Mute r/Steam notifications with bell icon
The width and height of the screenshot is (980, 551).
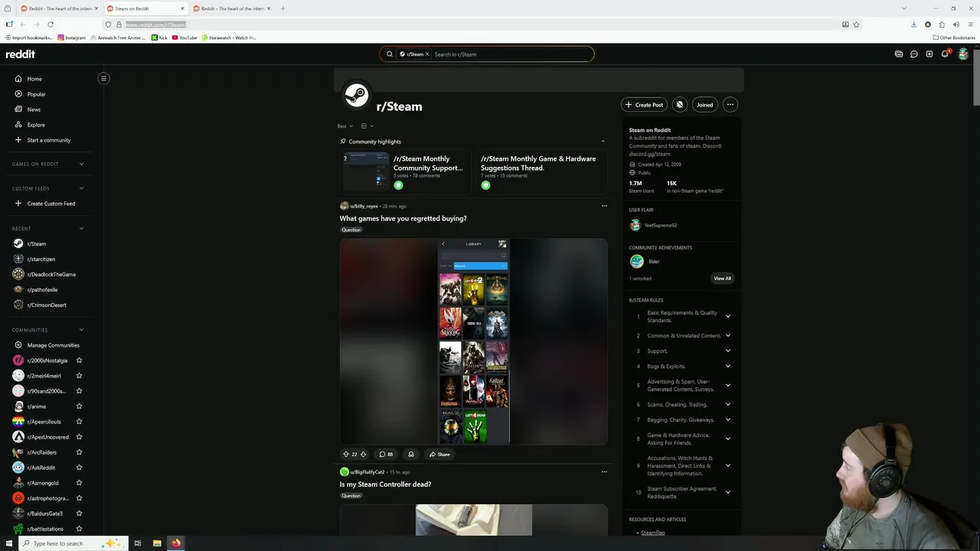679,105
